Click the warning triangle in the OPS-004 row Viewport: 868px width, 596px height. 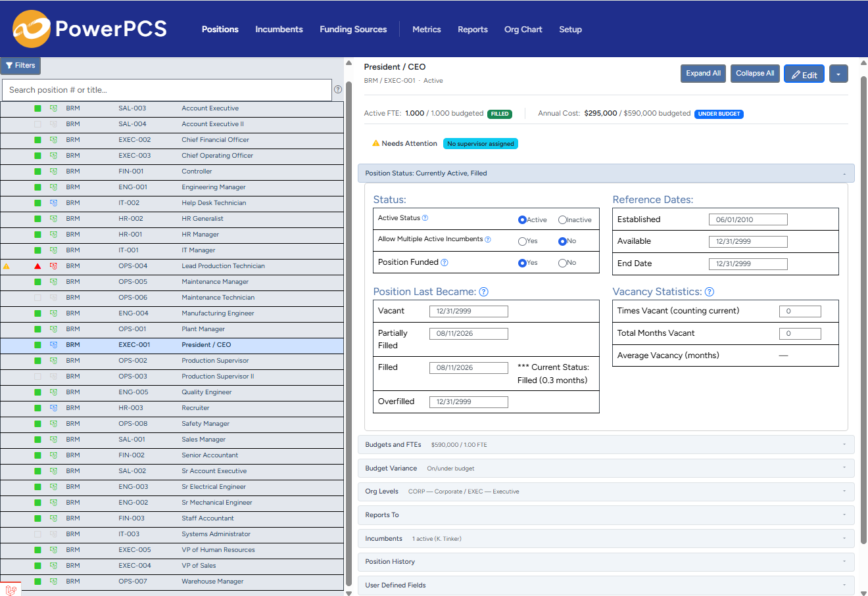(x=7, y=266)
